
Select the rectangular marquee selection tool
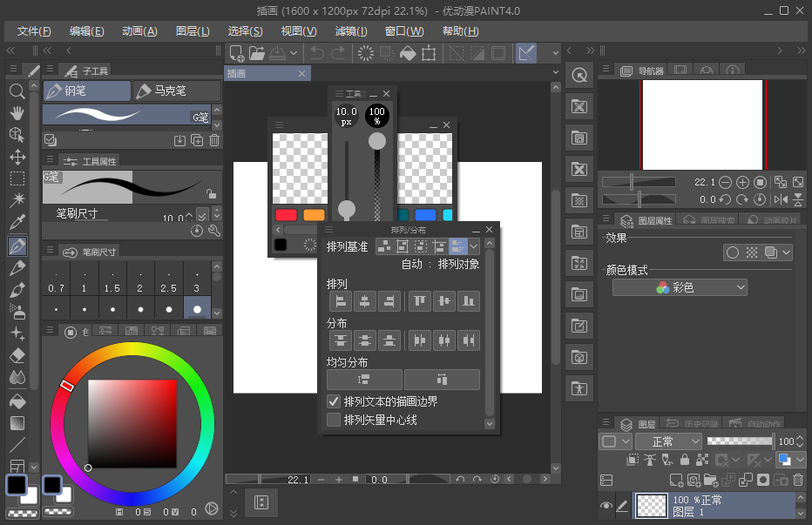[x=17, y=178]
